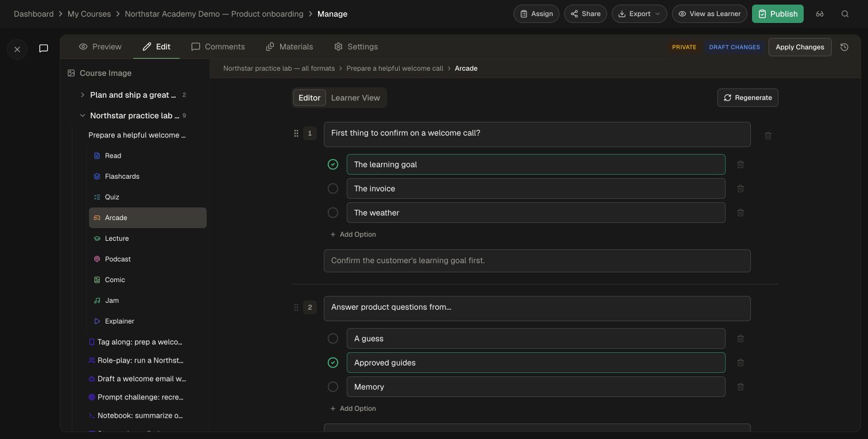Delete question 1 with trash icon
This screenshot has width=868, height=439.
(x=768, y=136)
